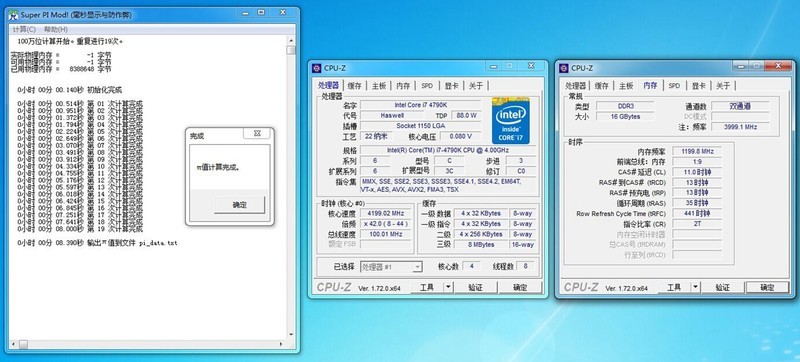Click the NB frequency value 3999.1 MHz

tap(740, 127)
